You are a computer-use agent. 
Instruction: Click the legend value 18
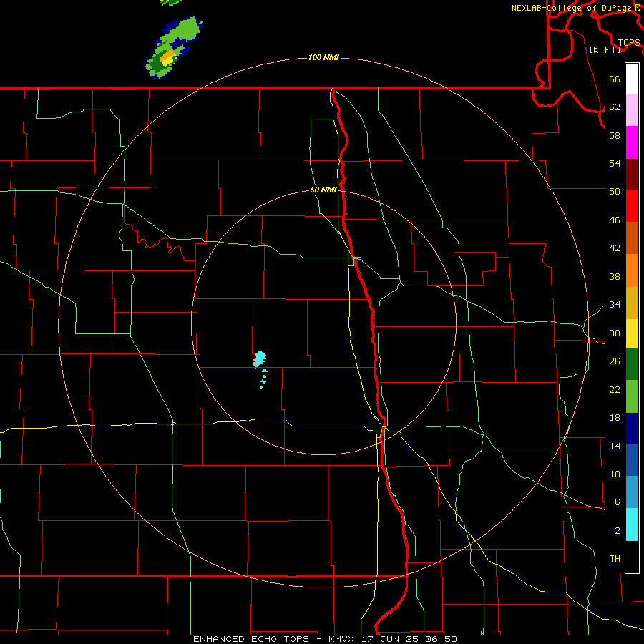[x=615, y=418]
